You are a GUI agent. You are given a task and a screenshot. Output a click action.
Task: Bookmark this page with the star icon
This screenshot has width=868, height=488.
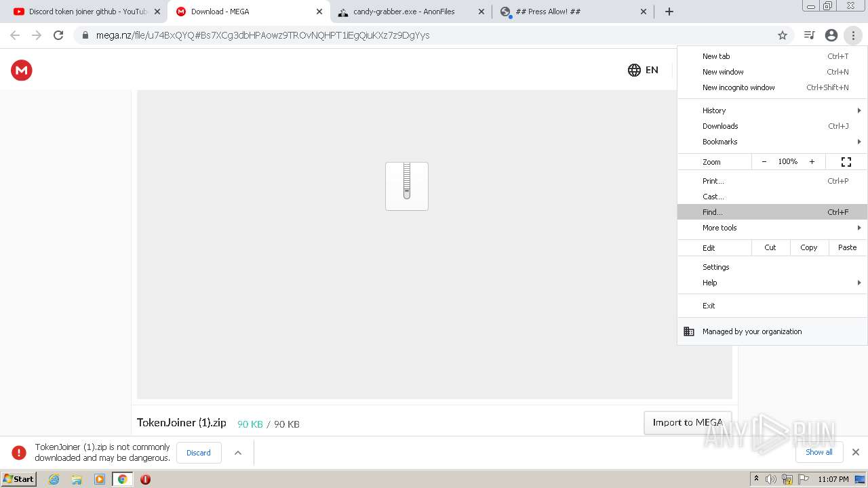[783, 35]
